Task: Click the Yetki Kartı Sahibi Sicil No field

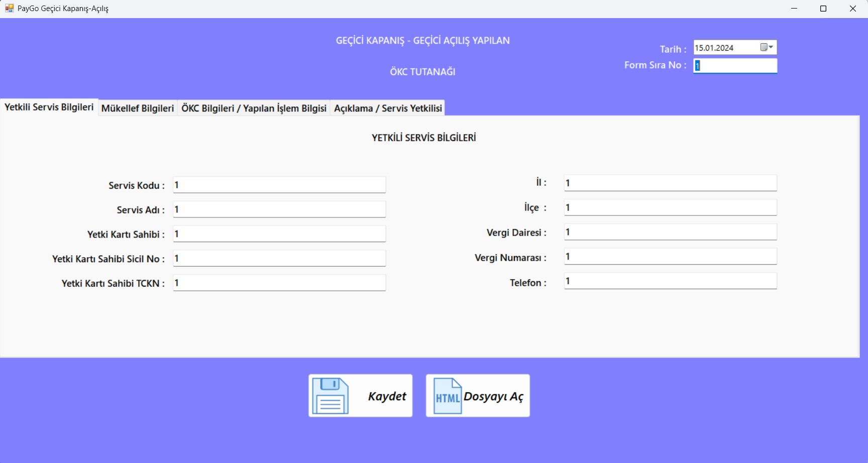Action: (279, 259)
